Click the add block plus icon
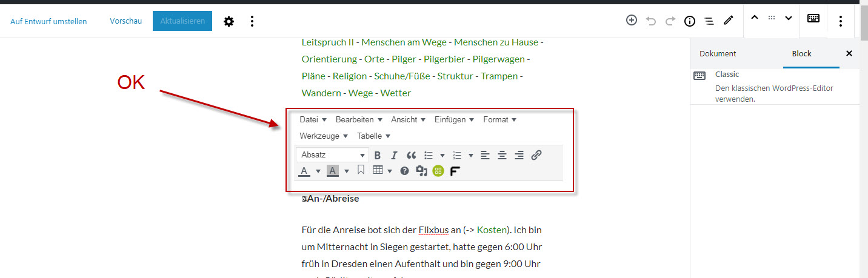This screenshot has width=868, height=278. (x=632, y=21)
